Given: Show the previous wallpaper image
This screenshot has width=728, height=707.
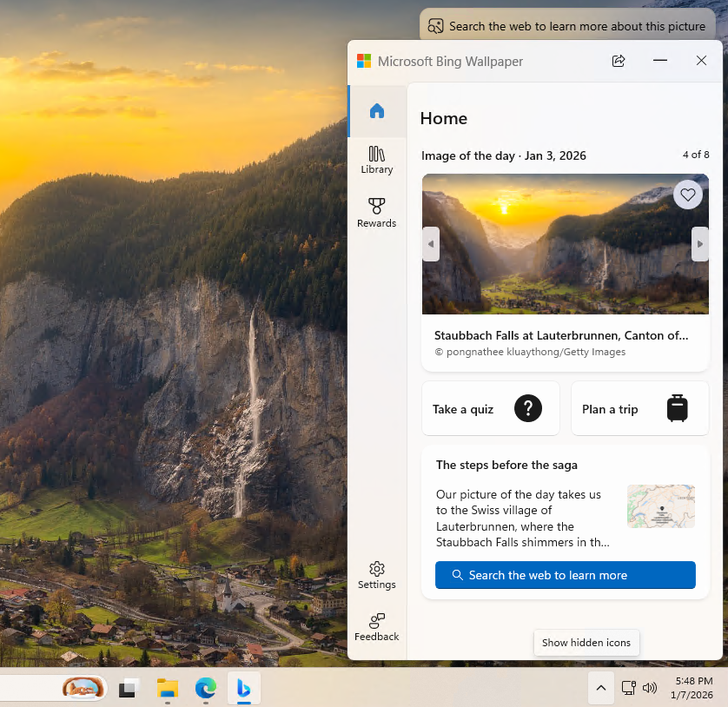Looking at the screenshot, I should (x=431, y=244).
